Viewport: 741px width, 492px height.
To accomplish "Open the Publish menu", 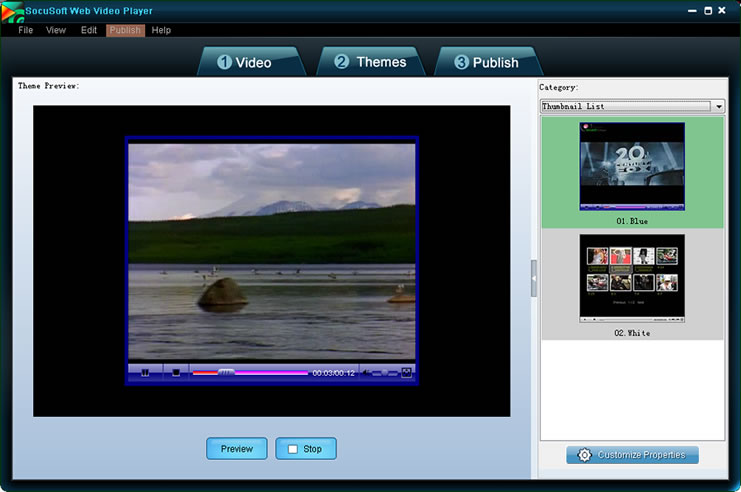I will 125,30.
